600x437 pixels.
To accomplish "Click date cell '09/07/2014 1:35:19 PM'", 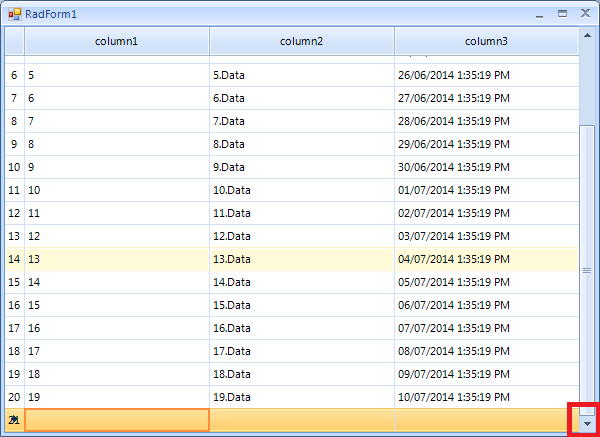I will [486, 374].
